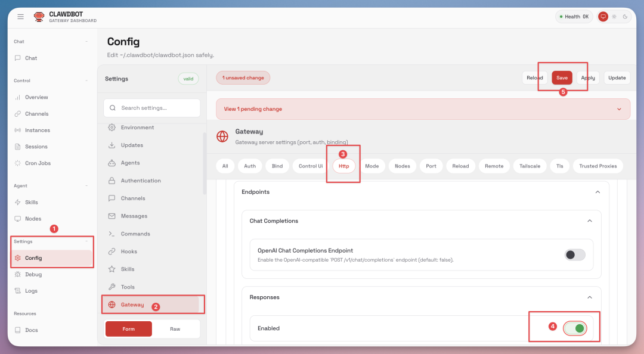Open Hooks settings section

click(x=129, y=251)
